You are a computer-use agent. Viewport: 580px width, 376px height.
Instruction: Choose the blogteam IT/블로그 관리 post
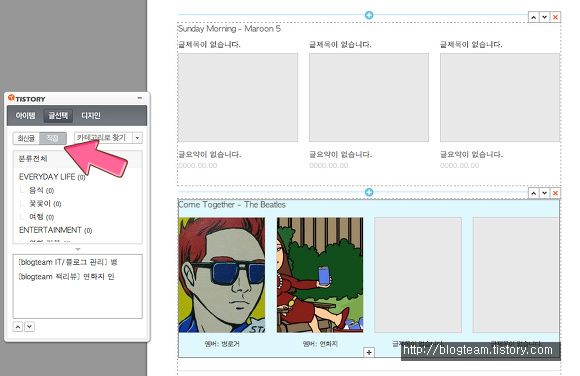click(68, 262)
